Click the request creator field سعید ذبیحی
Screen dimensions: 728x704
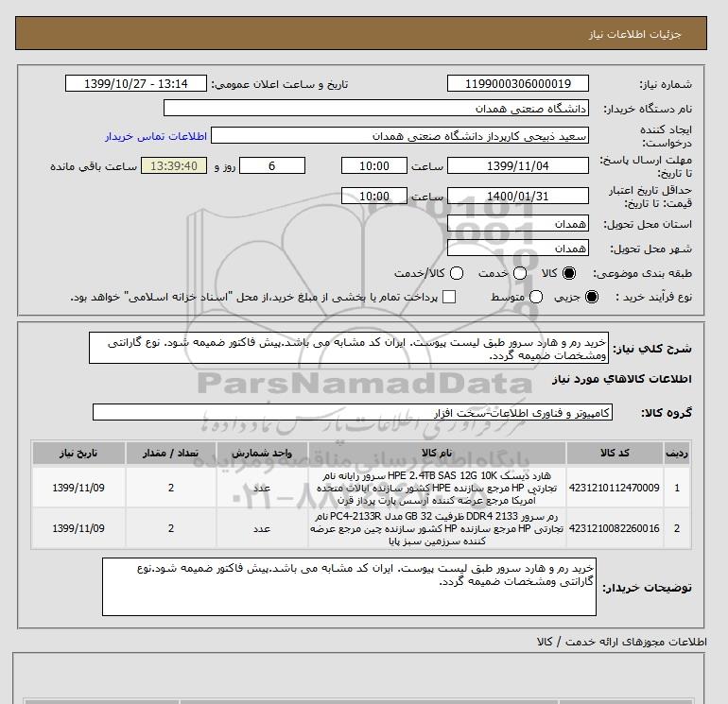(x=400, y=135)
